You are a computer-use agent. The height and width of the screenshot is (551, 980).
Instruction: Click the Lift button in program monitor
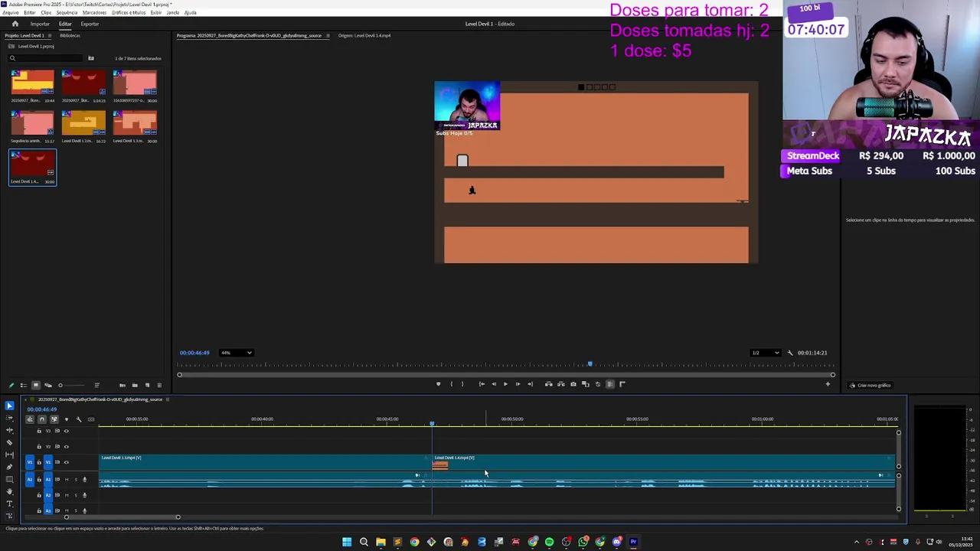click(548, 384)
